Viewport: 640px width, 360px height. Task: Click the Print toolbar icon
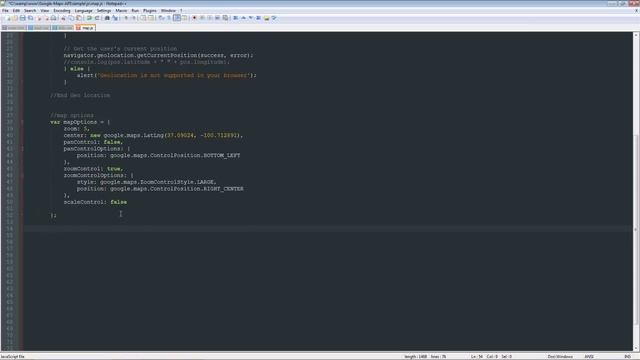click(x=53, y=18)
